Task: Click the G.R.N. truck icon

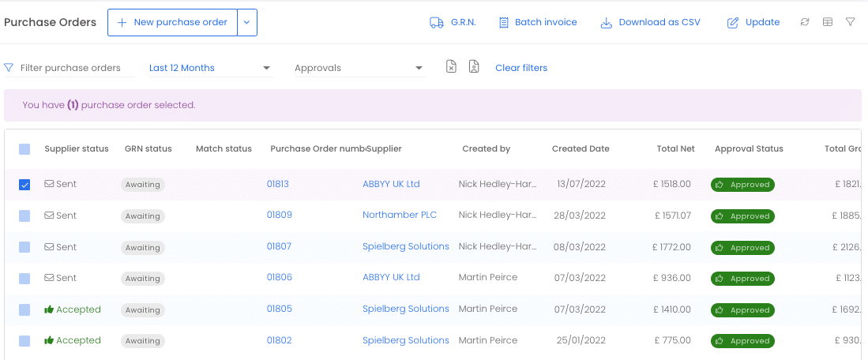Action: coord(437,23)
